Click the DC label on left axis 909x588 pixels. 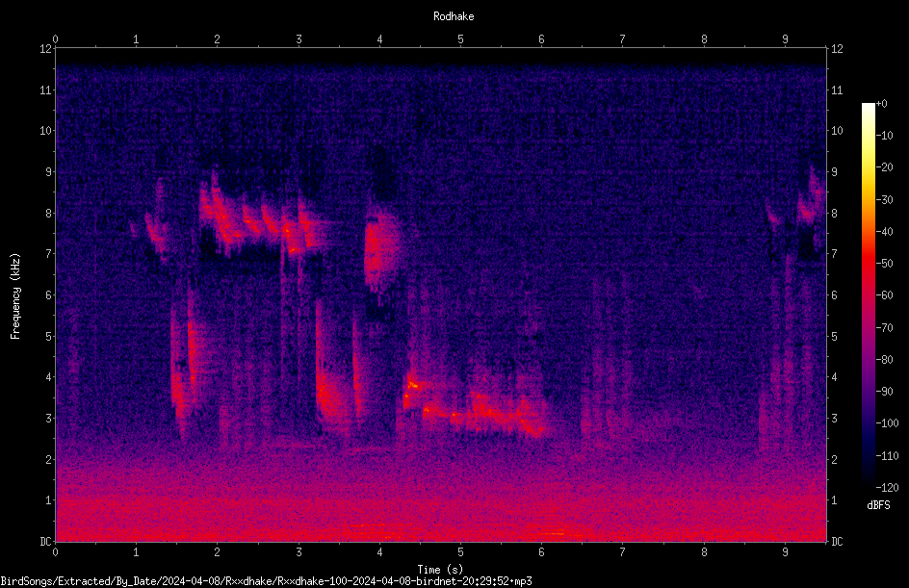[x=45, y=541]
